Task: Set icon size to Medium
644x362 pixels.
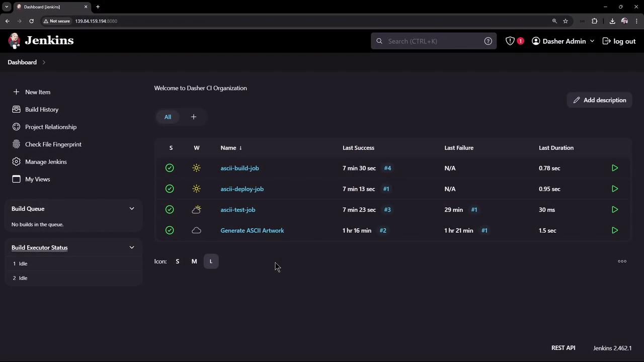Action: pyautogui.click(x=194, y=261)
